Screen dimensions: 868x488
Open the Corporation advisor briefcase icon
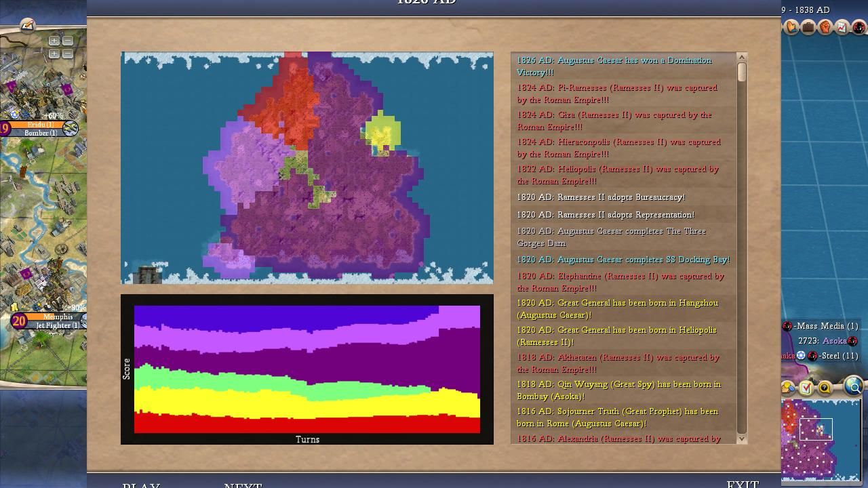[808, 28]
